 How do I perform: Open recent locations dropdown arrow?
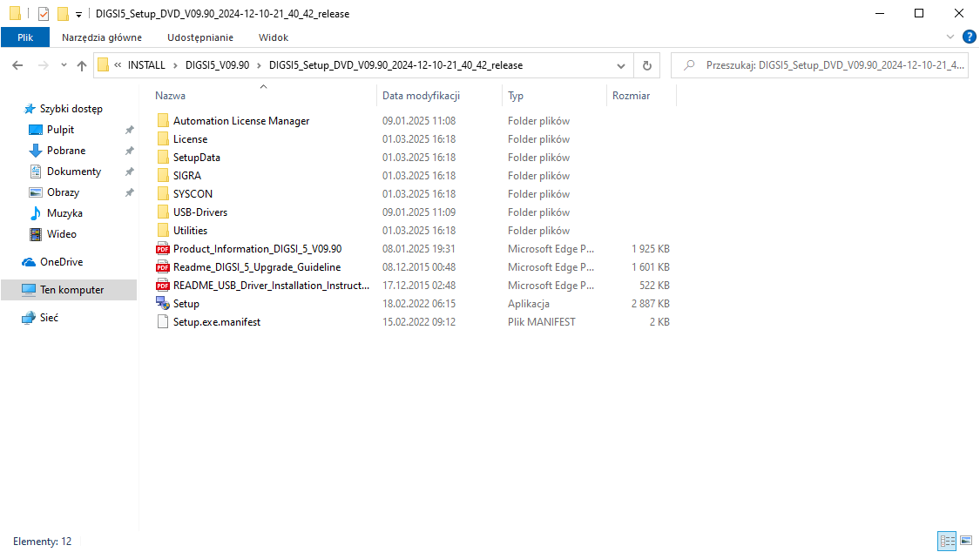[64, 65]
